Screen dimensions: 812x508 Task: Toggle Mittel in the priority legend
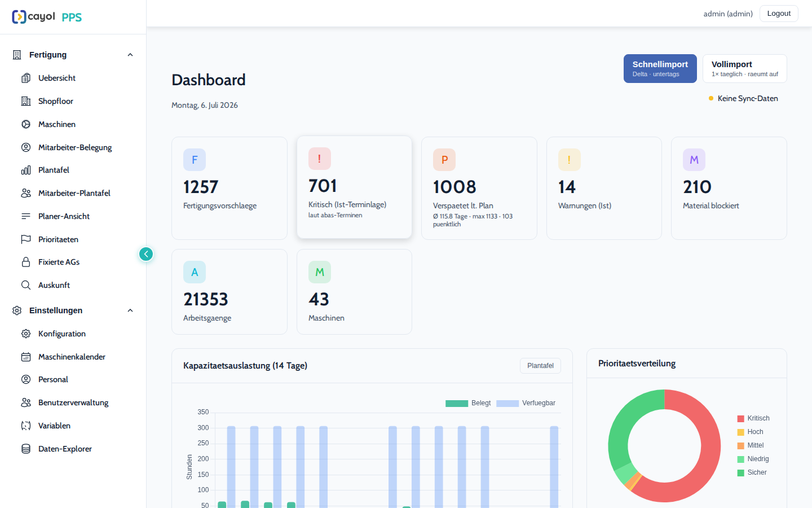coord(751,445)
